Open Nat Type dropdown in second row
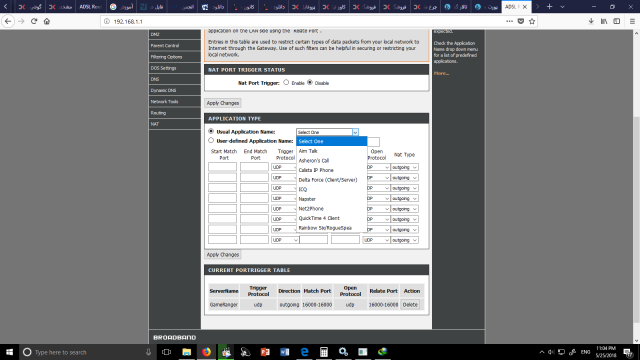The image size is (640, 360). tap(404, 178)
